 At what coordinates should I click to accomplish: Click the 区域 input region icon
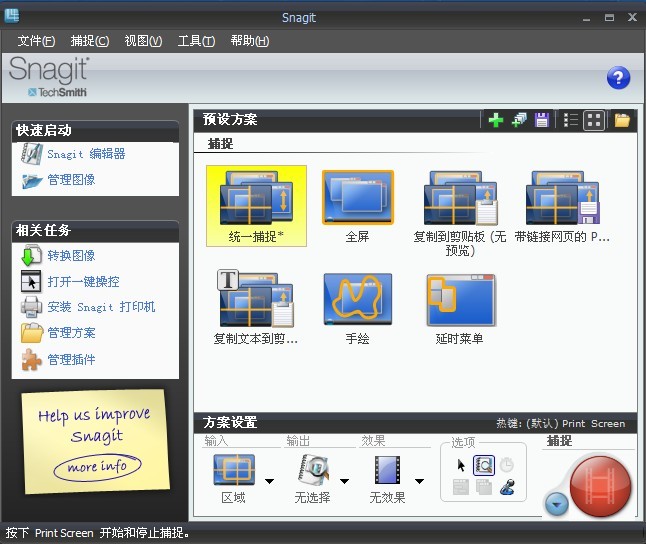(234, 470)
